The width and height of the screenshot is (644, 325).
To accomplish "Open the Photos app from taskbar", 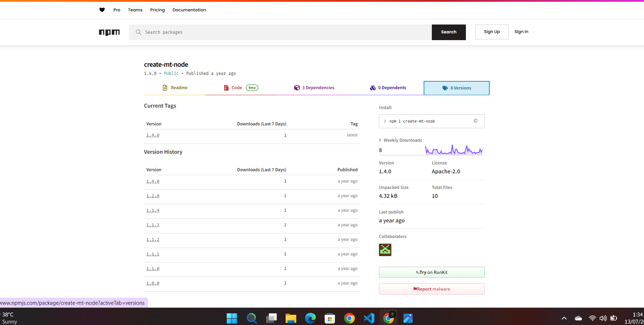I will point(408,318).
